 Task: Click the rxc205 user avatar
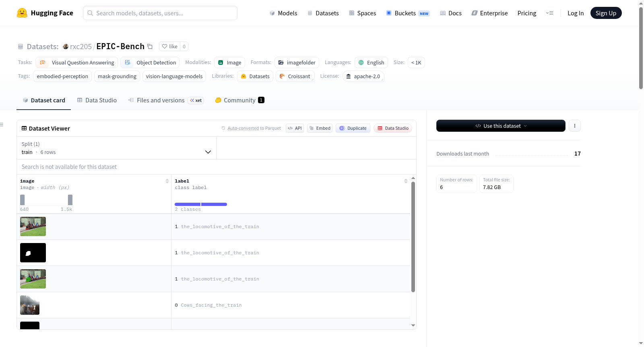(x=66, y=46)
